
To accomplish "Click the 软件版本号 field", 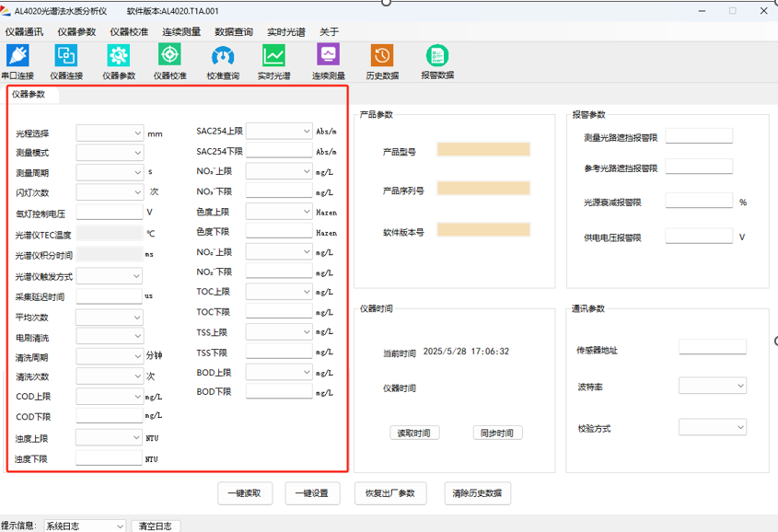I will 483,229.
